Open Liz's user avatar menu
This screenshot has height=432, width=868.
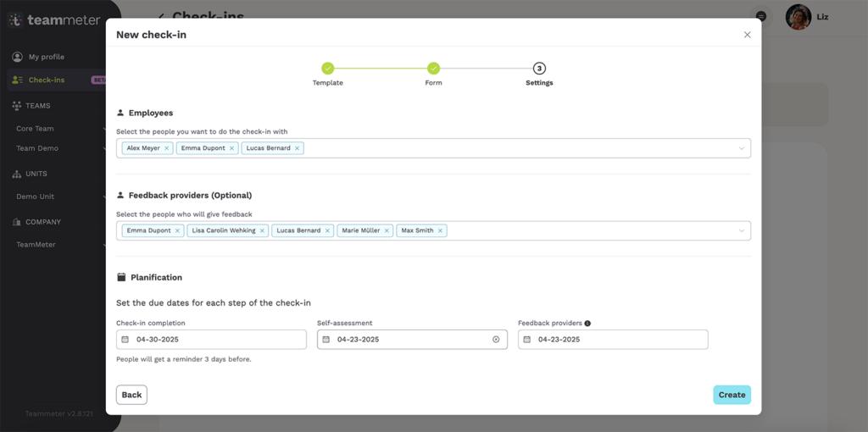tap(798, 17)
